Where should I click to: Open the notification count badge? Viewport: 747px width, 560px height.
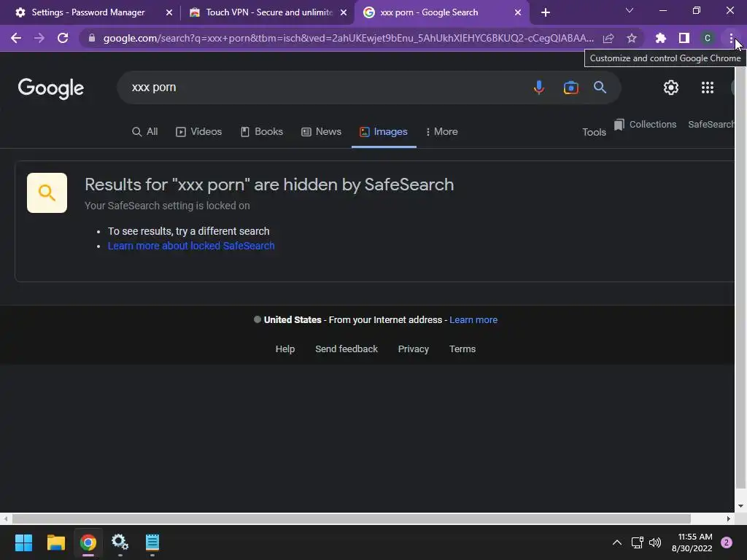(x=727, y=542)
